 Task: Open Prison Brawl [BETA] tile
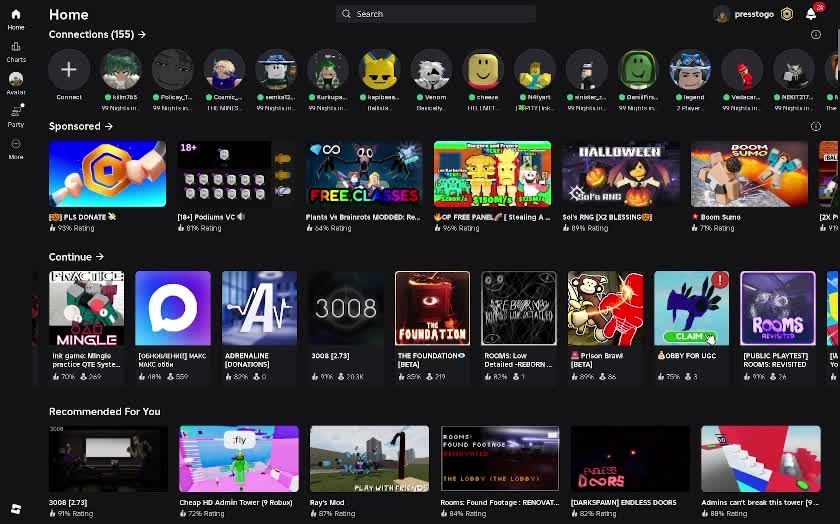point(605,326)
